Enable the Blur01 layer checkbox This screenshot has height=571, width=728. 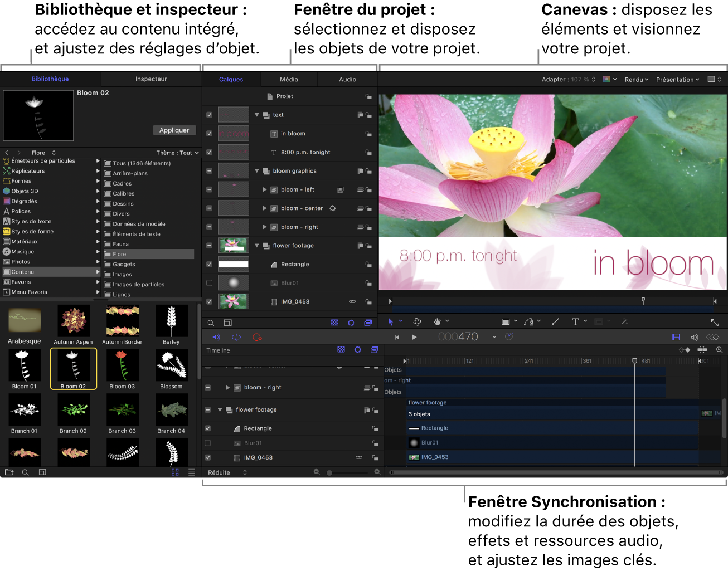210,283
